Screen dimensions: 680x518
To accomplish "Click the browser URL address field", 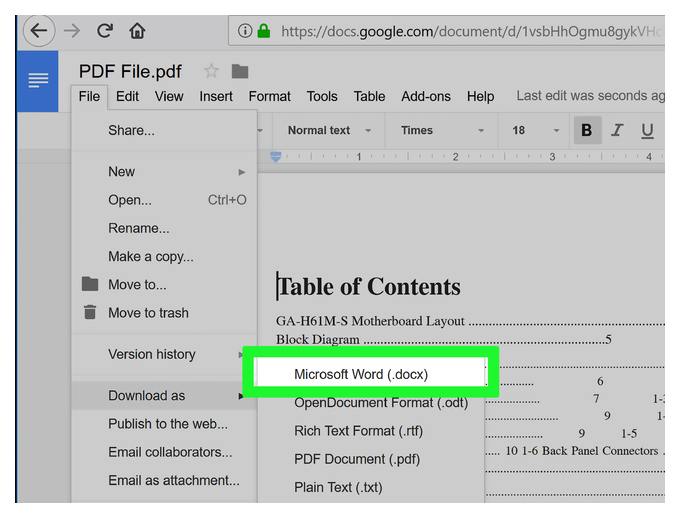I will (447, 31).
